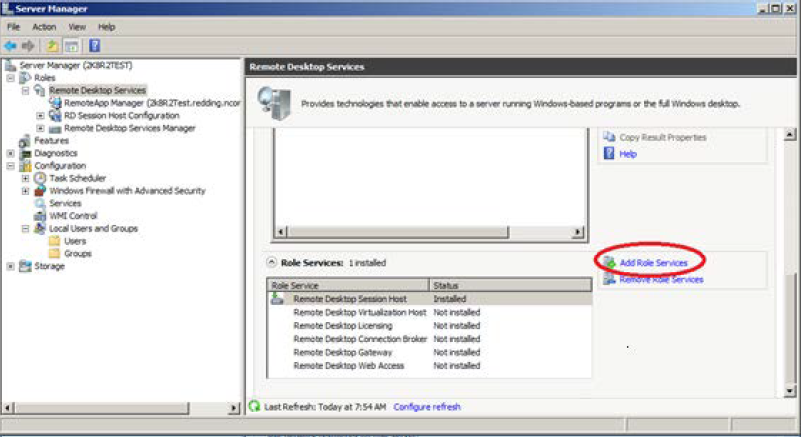Click the Services gear icon
Screen dimensions: 801x439
(40, 203)
